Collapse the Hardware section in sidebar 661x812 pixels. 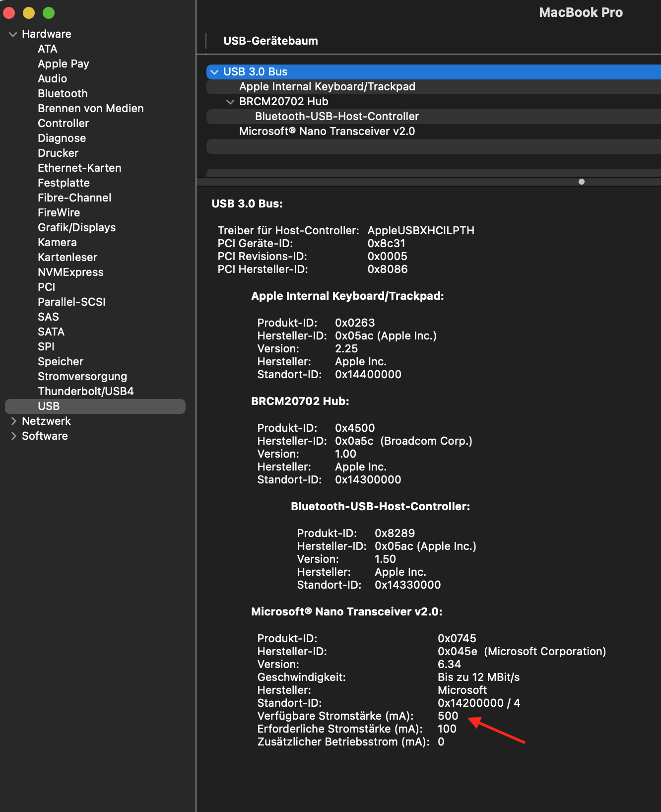coord(13,34)
